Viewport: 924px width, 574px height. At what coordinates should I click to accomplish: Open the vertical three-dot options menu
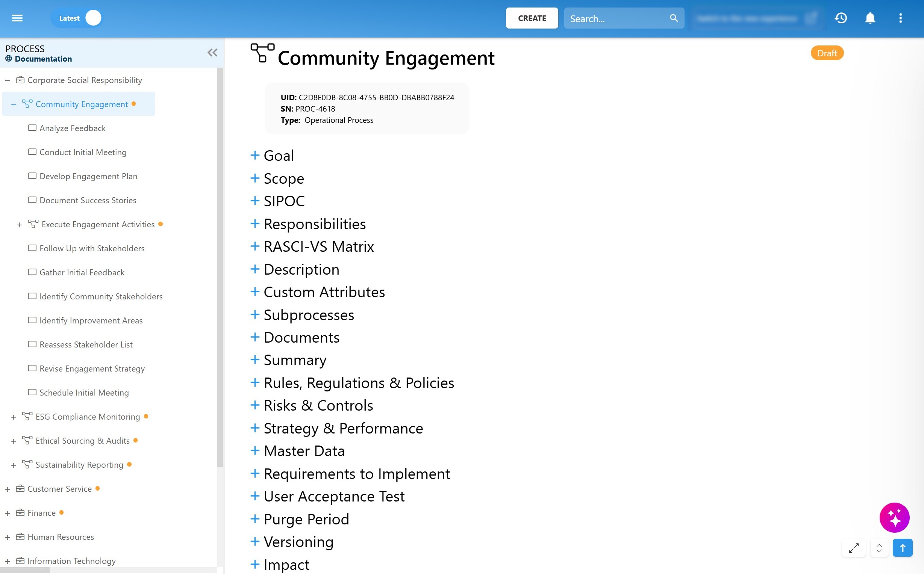click(900, 18)
